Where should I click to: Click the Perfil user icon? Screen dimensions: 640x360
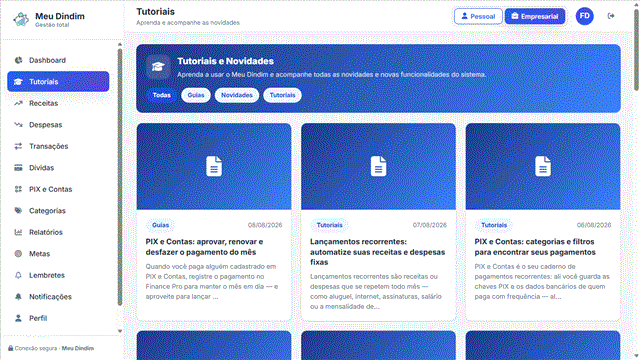tap(18, 318)
